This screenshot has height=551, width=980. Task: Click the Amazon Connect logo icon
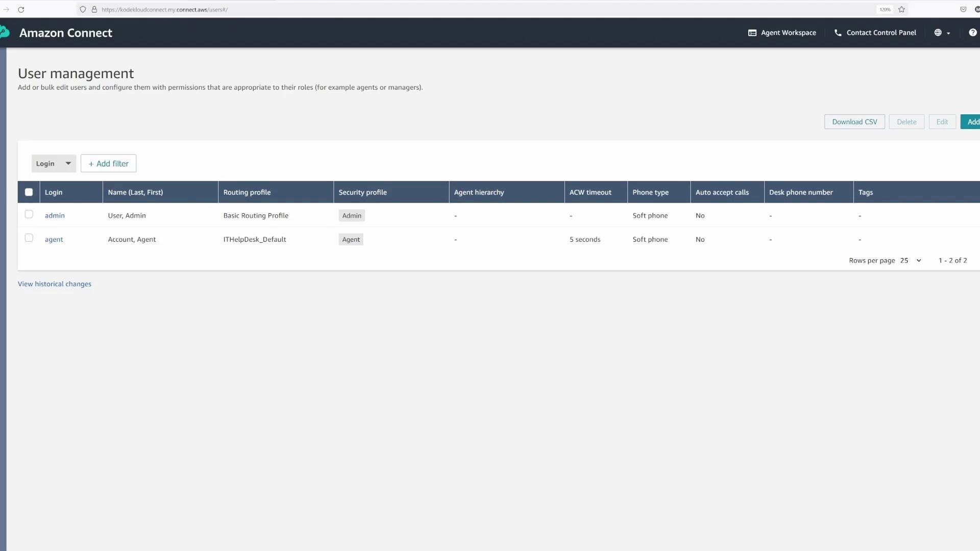(5, 33)
